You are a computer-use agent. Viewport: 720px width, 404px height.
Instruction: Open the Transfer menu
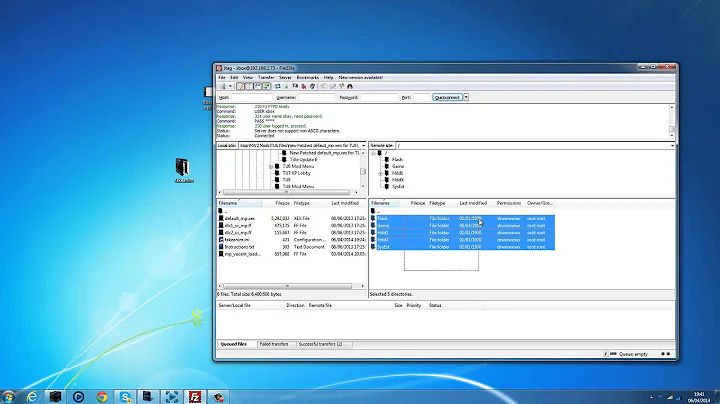(x=266, y=78)
